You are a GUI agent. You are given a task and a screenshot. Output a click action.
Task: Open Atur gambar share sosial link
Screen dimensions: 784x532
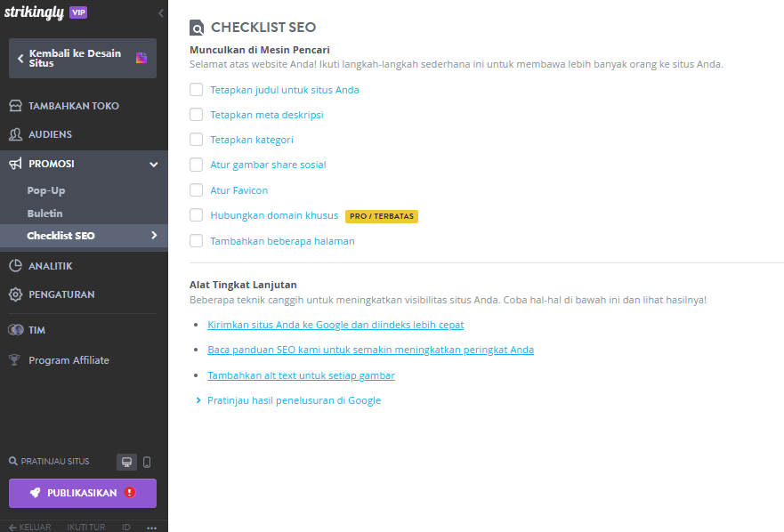coord(268,165)
